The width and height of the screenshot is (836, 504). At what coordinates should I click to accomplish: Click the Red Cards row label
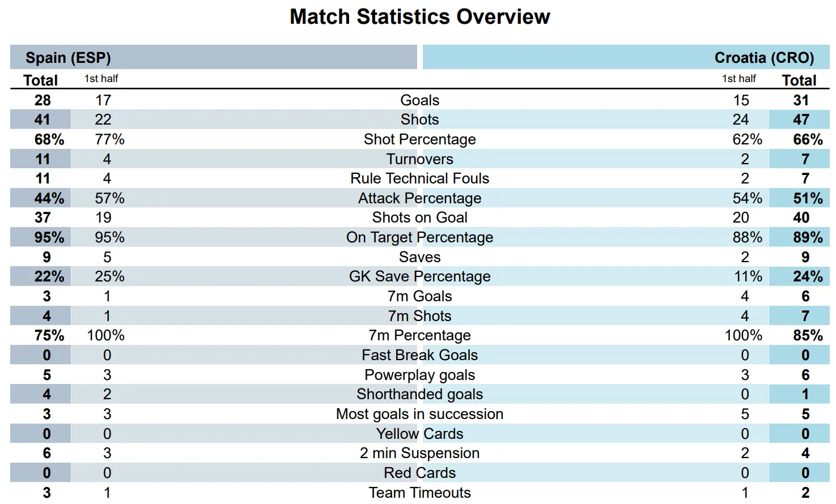(x=419, y=473)
